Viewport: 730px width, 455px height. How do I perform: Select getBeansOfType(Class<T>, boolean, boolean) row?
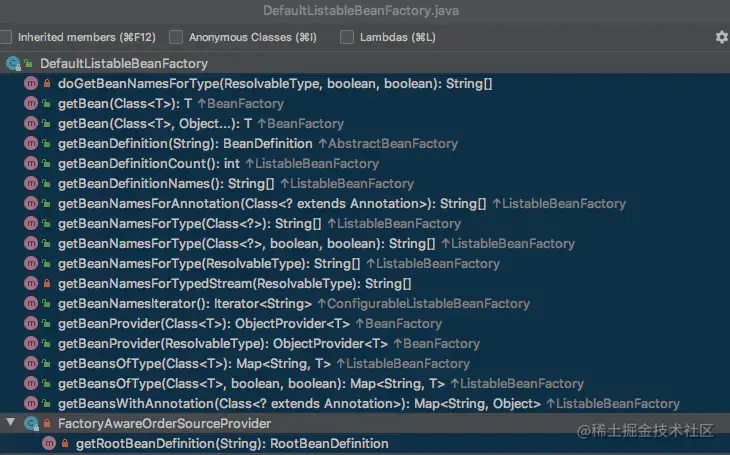(365, 383)
